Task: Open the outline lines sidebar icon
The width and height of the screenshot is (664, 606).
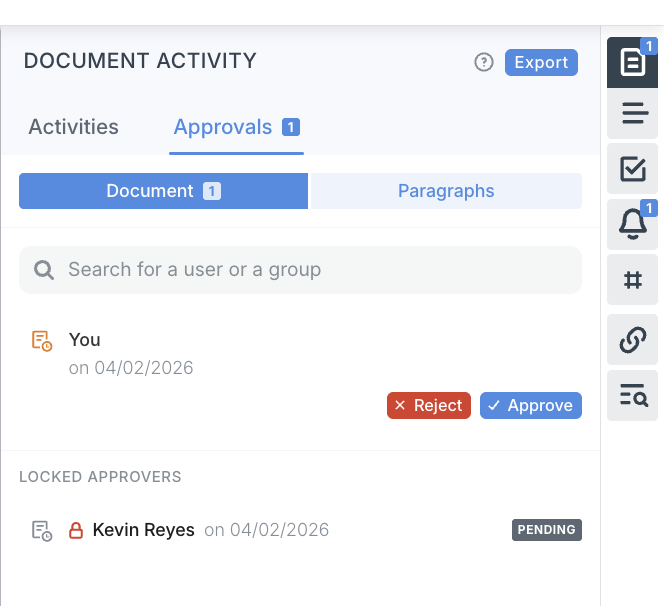Action: [632, 113]
